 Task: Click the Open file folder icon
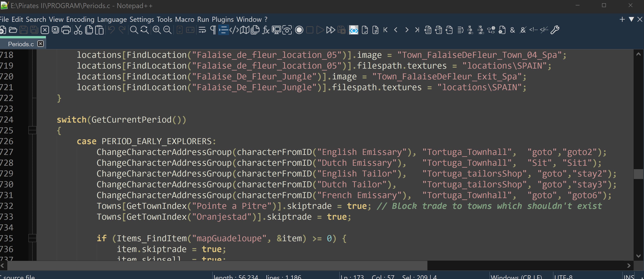tap(13, 30)
